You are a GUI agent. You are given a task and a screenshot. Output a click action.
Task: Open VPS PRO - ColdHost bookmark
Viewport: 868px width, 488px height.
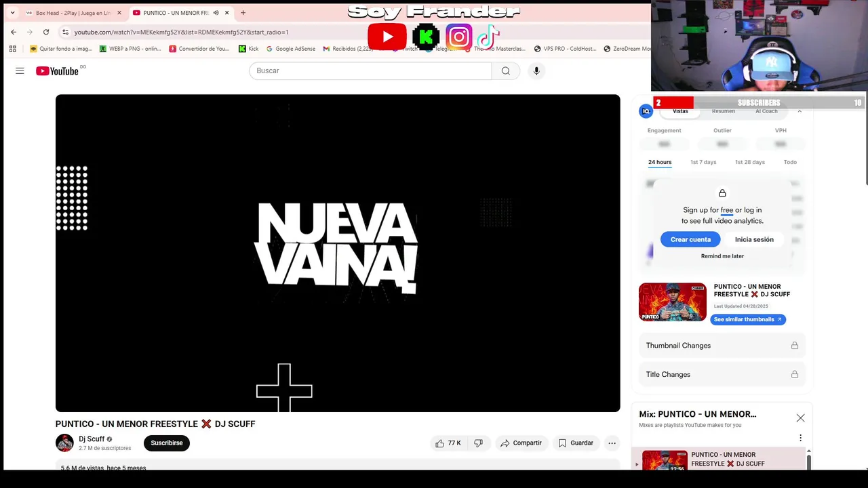(566, 49)
